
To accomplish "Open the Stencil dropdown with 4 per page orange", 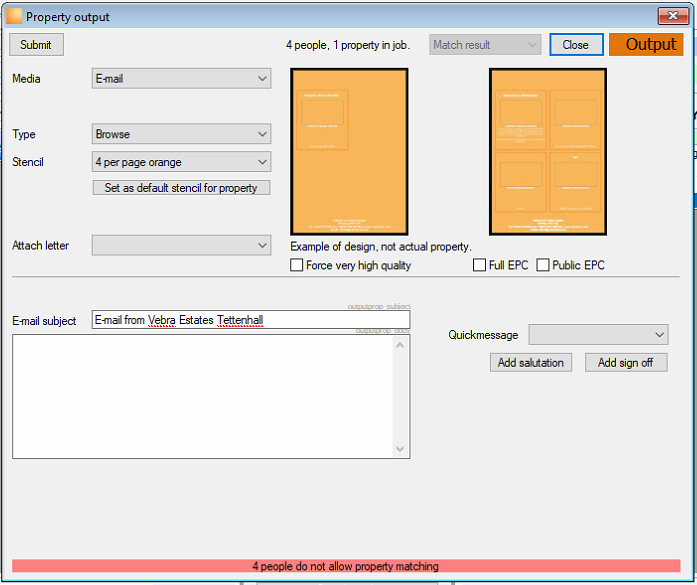I will 181,162.
